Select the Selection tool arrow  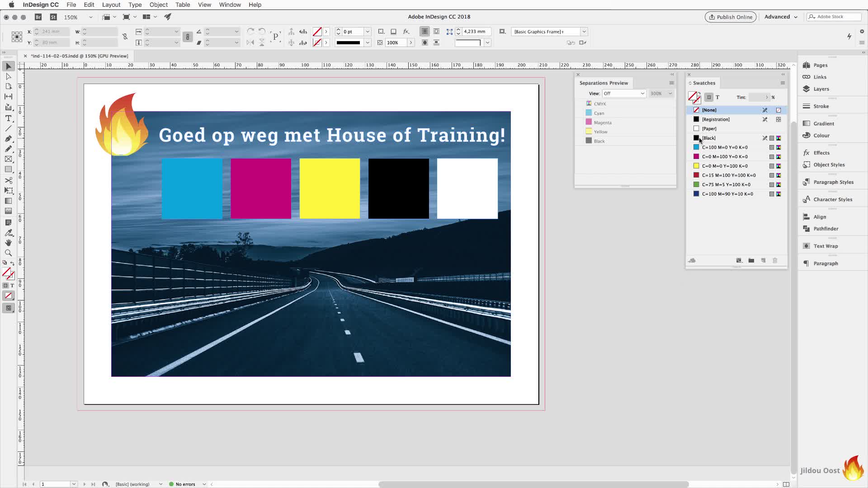tap(8, 66)
